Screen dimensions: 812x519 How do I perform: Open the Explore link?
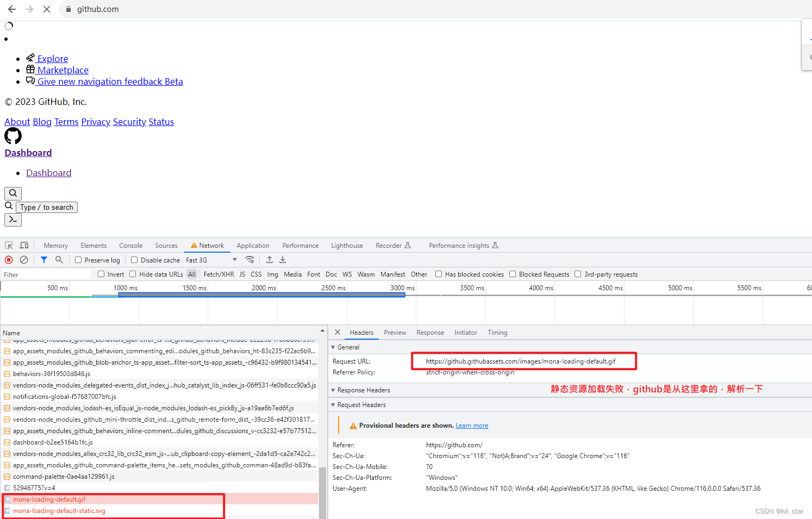(53, 59)
